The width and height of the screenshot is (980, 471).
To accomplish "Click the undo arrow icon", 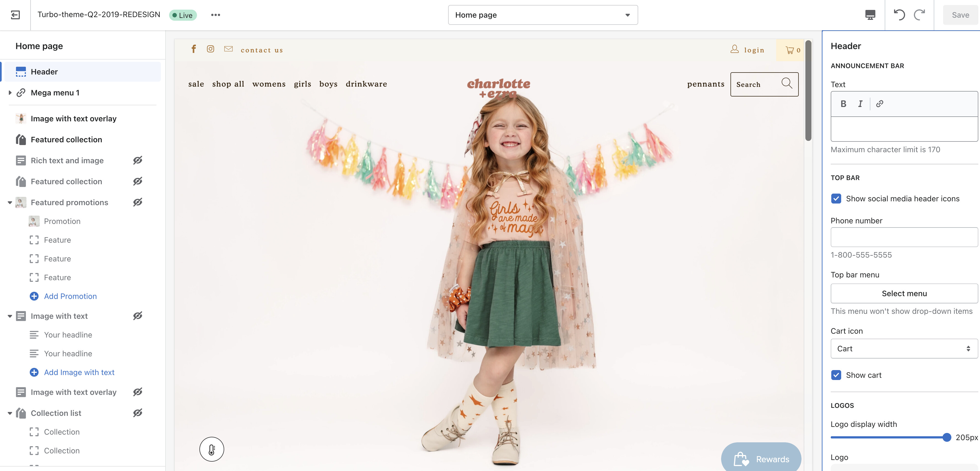I will [x=899, y=15].
